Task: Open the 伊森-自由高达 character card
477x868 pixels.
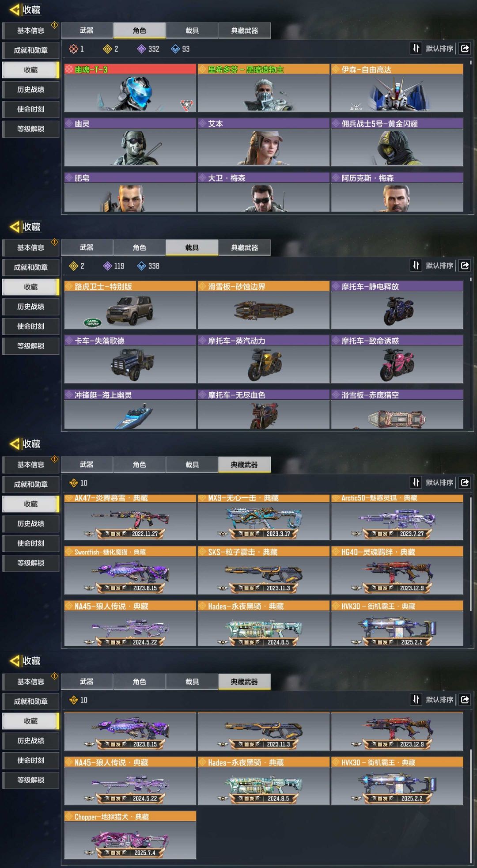Action: [397, 88]
